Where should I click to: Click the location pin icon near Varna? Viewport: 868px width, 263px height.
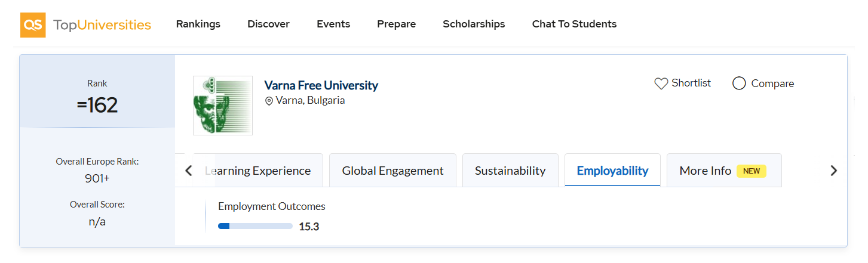click(x=269, y=101)
